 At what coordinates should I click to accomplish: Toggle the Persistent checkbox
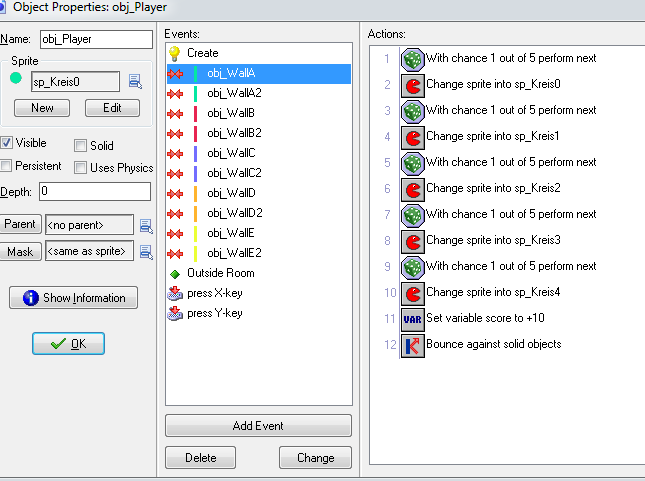coord(8,166)
